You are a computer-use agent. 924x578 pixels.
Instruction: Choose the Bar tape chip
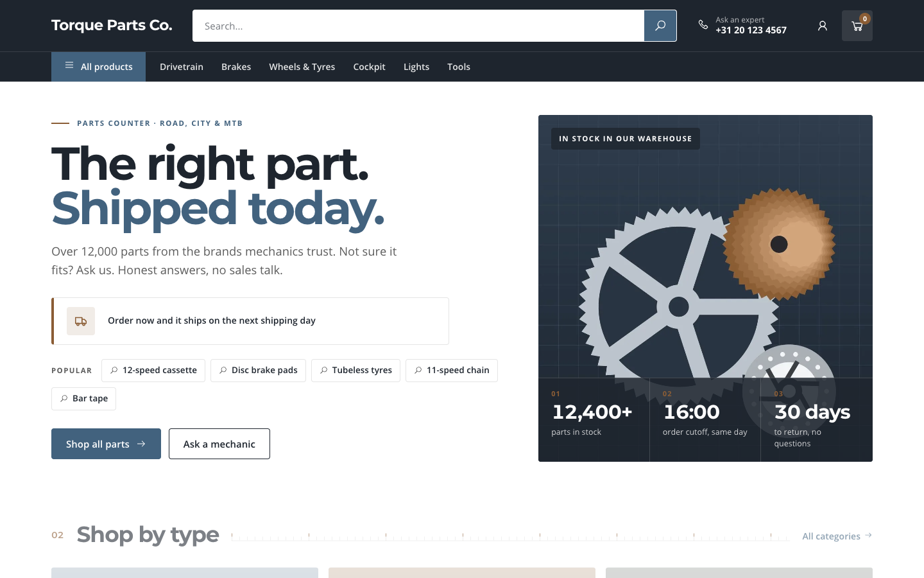[83, 399]
